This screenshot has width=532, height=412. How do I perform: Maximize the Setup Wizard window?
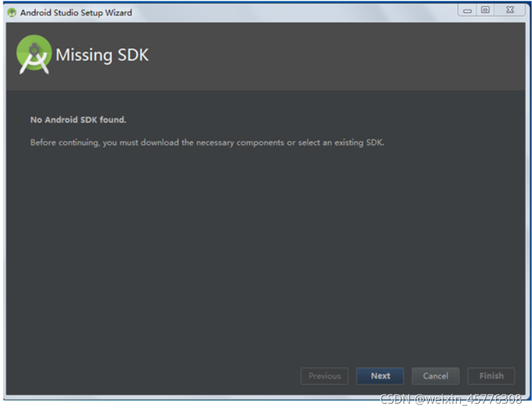click(486, 10)
